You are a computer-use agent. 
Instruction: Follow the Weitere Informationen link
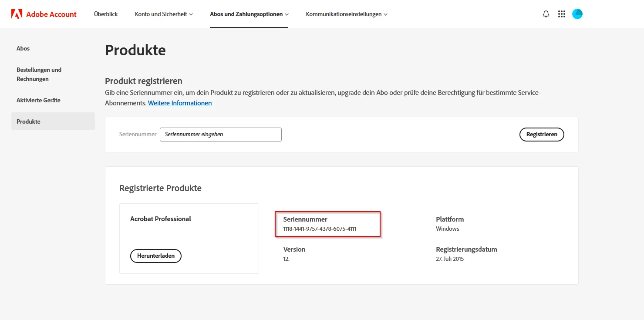[x=180, y=103]
